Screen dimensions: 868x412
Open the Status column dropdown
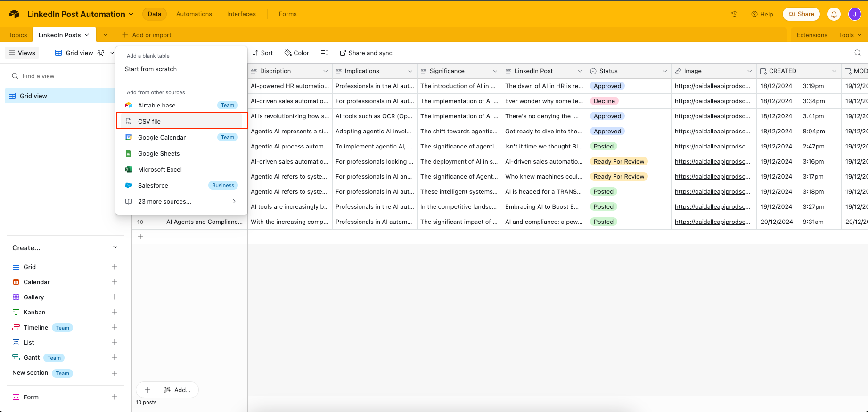(664, 71)
